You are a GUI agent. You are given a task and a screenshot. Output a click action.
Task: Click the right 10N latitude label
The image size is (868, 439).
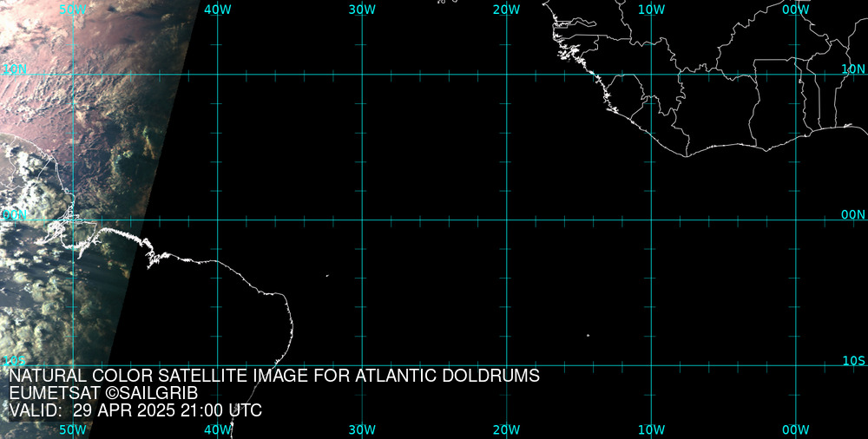point(853,69)
